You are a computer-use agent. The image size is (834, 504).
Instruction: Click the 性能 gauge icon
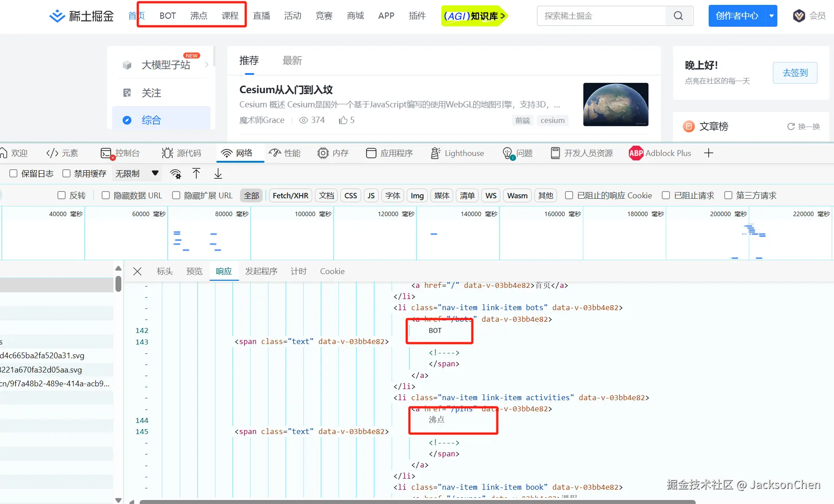coord(275,153)
